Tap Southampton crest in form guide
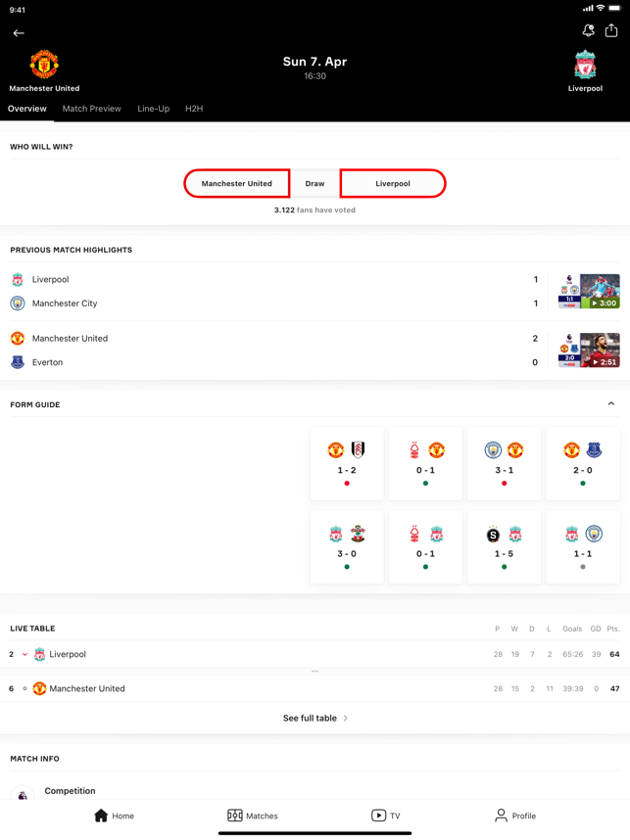This screenshot has height=840, width=630. click(359, 534)
